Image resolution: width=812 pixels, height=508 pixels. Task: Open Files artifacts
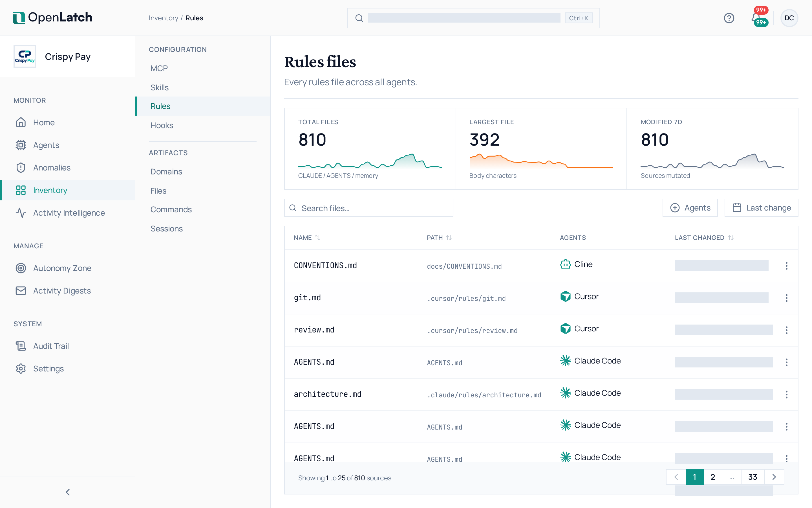coord(203,190)
